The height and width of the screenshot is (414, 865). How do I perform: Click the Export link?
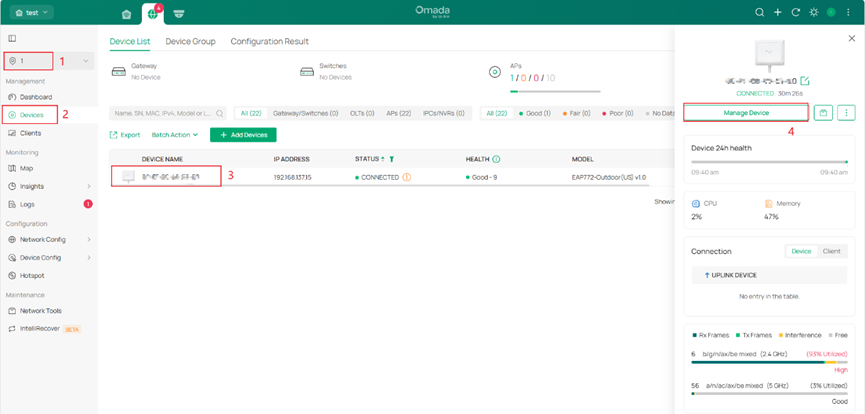click(125, 135)
